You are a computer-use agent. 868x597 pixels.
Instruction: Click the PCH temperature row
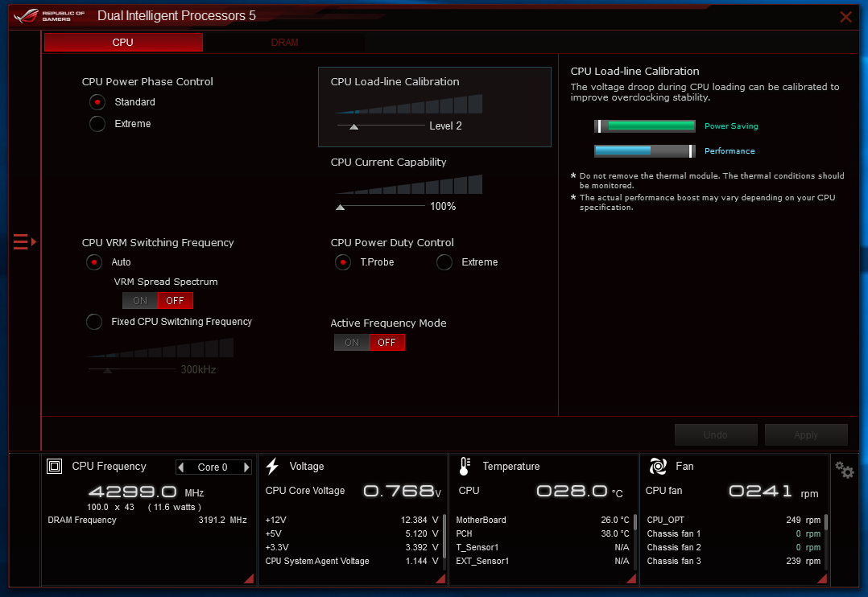[x=543, y=534]
